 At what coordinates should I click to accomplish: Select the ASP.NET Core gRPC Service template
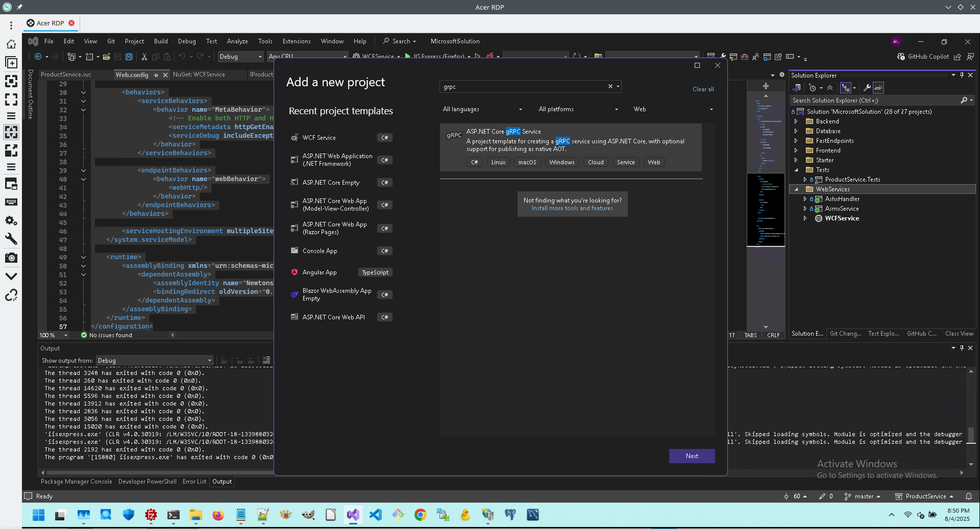tap(571, 147)
